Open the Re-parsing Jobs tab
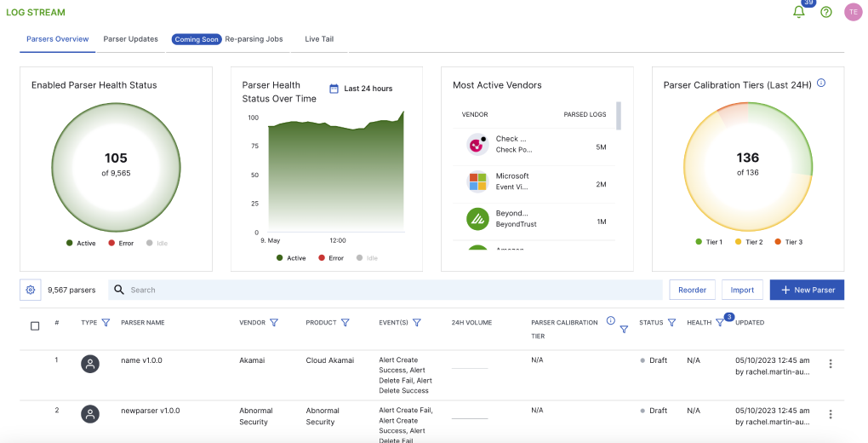Viewport: 868px width, 443px height. pyautogui.click(x=254, y=39)
